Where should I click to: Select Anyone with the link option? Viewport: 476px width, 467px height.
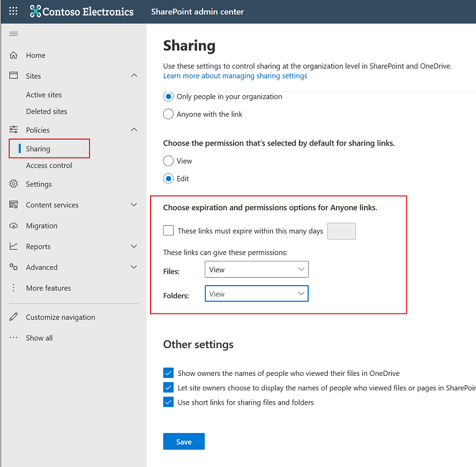pos(168,114)
